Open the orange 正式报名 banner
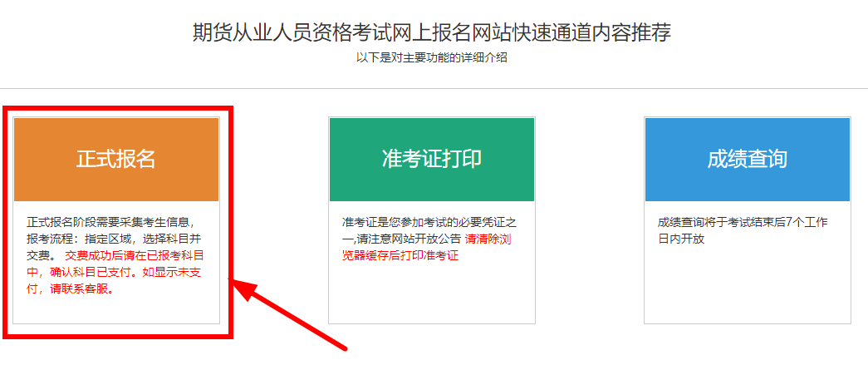 (116, 160)
